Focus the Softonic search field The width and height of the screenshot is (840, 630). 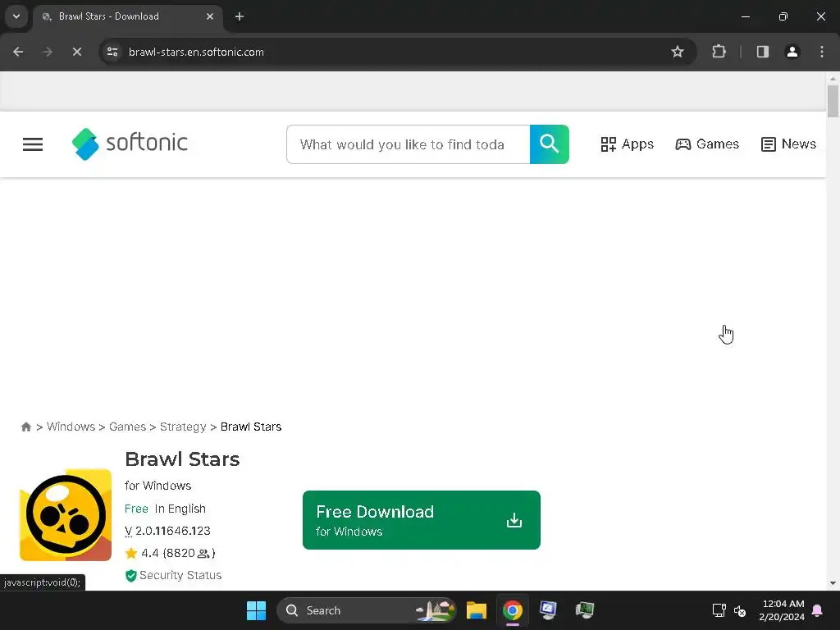409,144
